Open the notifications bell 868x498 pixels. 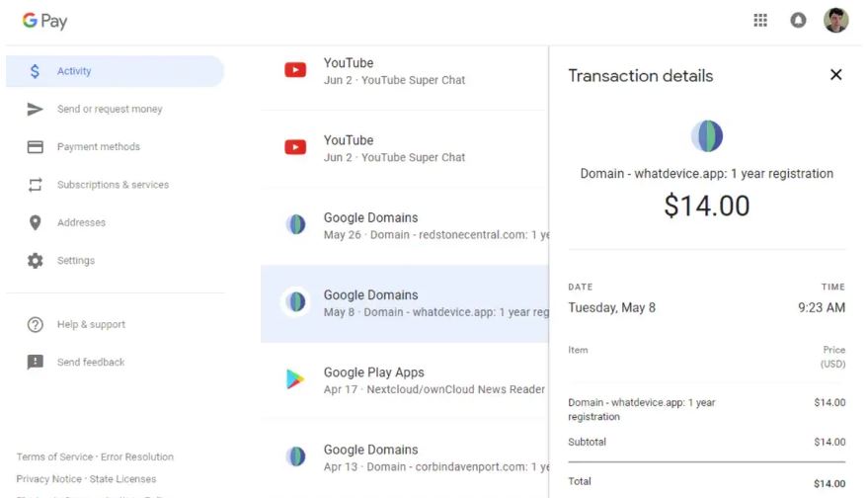(798, 21)
